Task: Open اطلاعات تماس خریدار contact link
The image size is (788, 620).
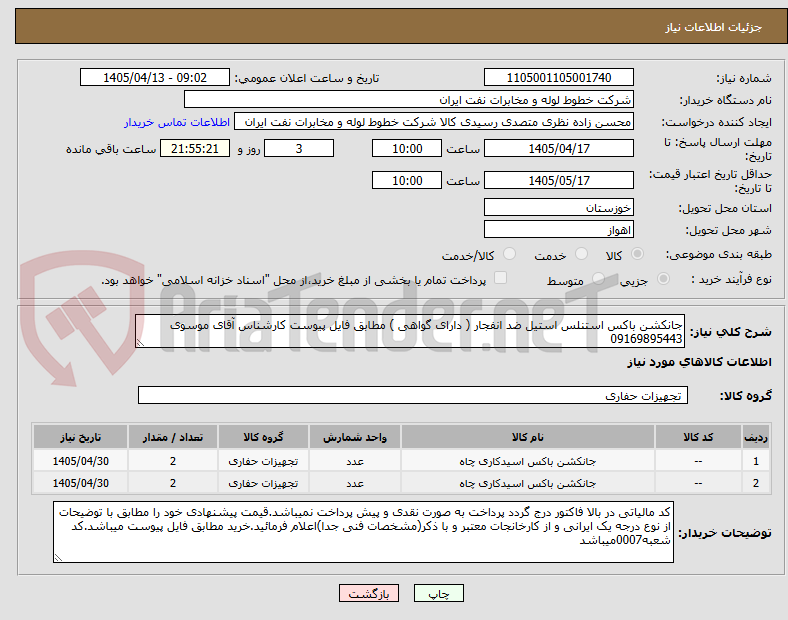Action: (177, 122)
